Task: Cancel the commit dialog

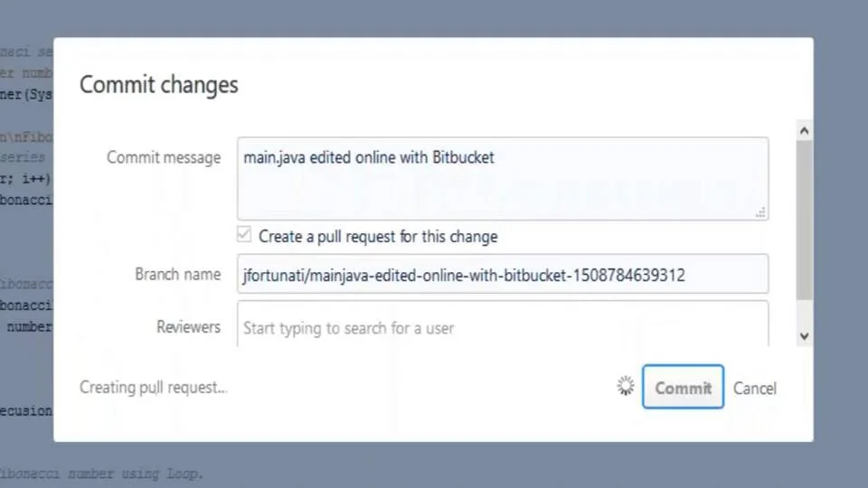Action: click(754, 388)
